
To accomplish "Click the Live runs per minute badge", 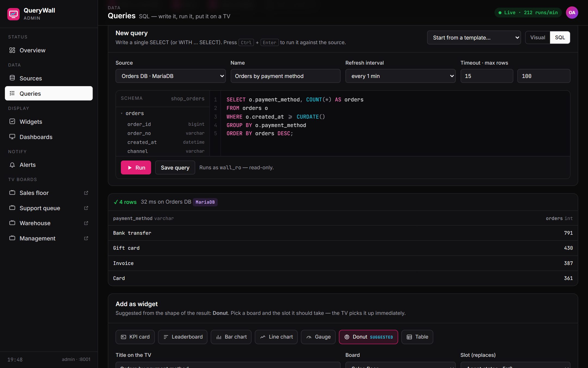I will 528,13.
